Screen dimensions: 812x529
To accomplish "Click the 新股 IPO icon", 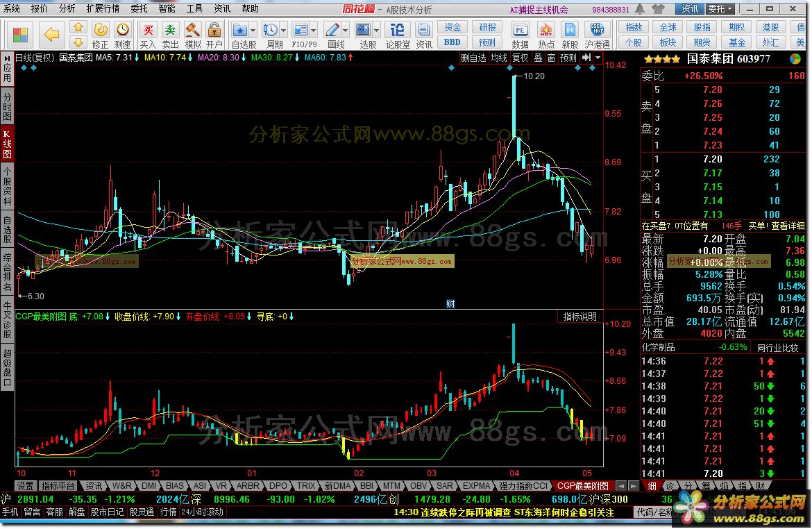I will 570,30.
